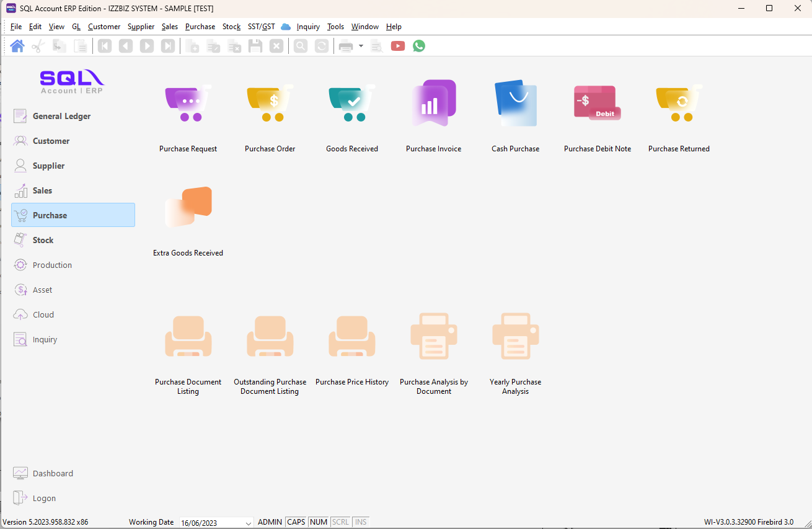Image resolution: width=812 pixels, height=529 pixels.
Task: Click the Print toolbar icon
Action: tap(346, 46)
